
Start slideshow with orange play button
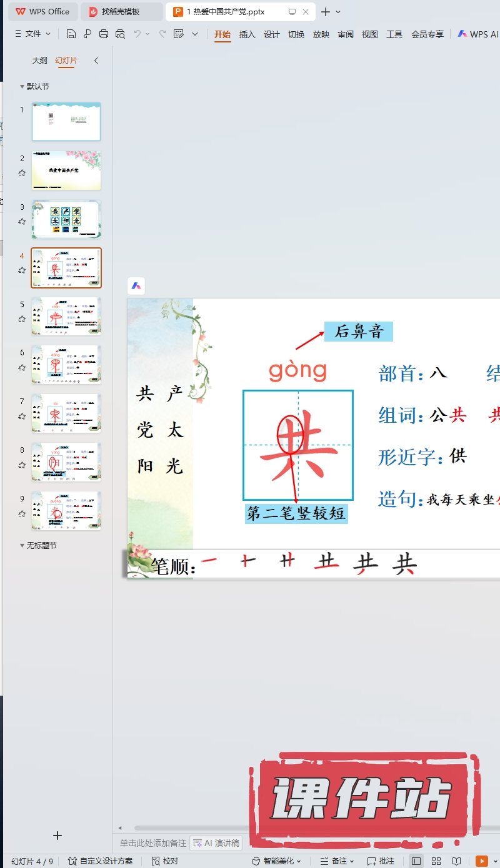tap(481, 861)
